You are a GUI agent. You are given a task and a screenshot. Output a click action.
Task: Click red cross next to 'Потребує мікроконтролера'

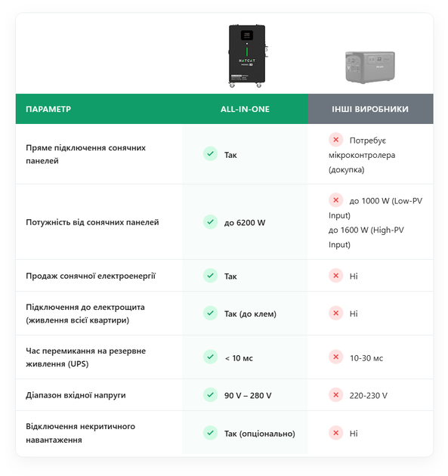coord(335,140)
